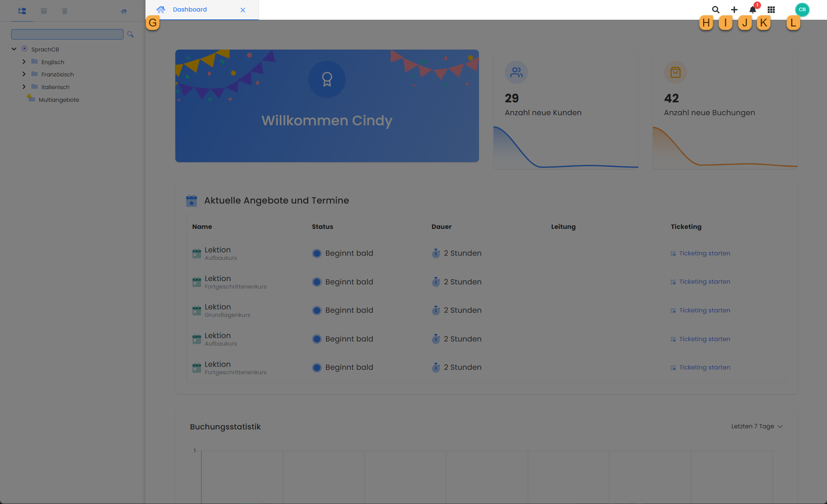This screenshot has height=504, width=827.
Task: Click the home icon in the sidebar toolbar
Action: point(124,11)
